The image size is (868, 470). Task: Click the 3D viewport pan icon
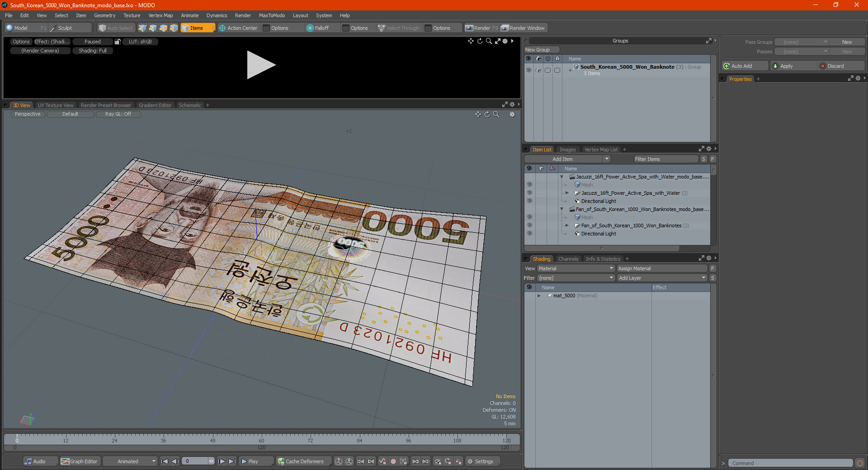pyautogui.click(x=478, y=114)
